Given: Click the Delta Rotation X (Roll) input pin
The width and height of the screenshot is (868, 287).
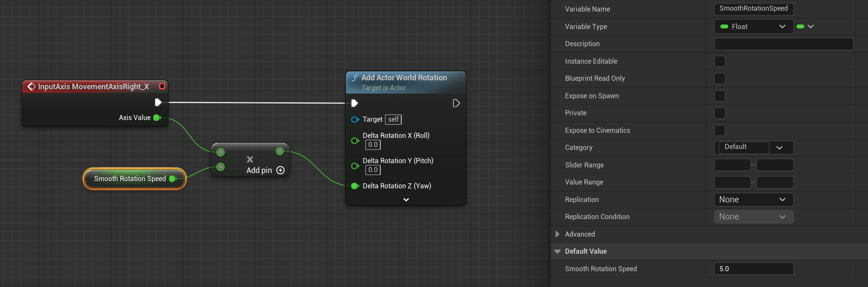Looking at the screenshot, I should 355,141.
